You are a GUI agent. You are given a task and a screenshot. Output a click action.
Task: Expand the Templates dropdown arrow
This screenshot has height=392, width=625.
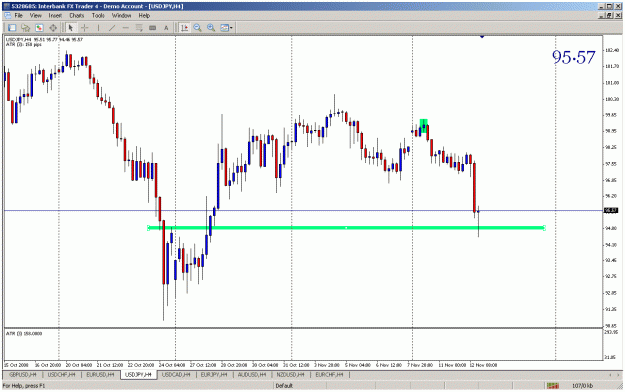coord(231,28)
